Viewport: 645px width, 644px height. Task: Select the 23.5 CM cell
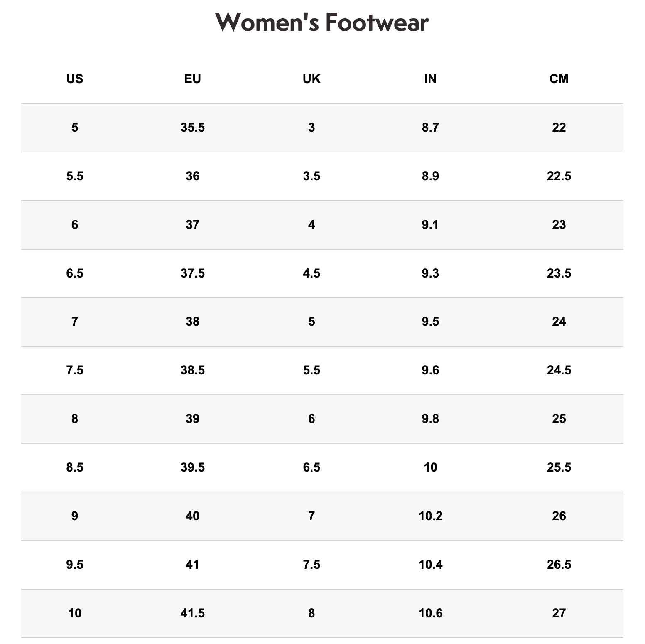pos(559,273)
